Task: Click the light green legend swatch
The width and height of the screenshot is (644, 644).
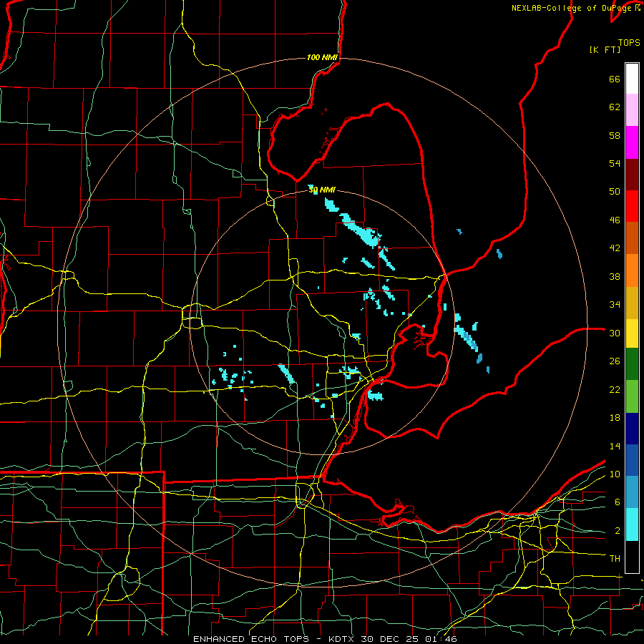Action: click(x=632, y=396)
